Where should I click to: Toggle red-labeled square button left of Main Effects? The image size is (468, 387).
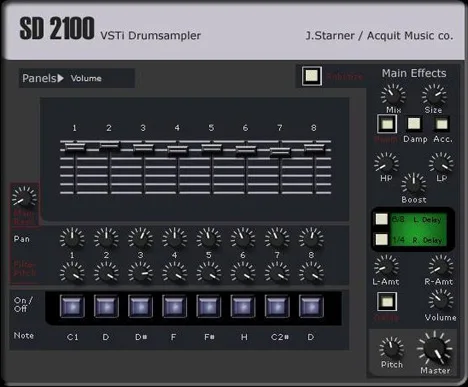coord(312,76)
